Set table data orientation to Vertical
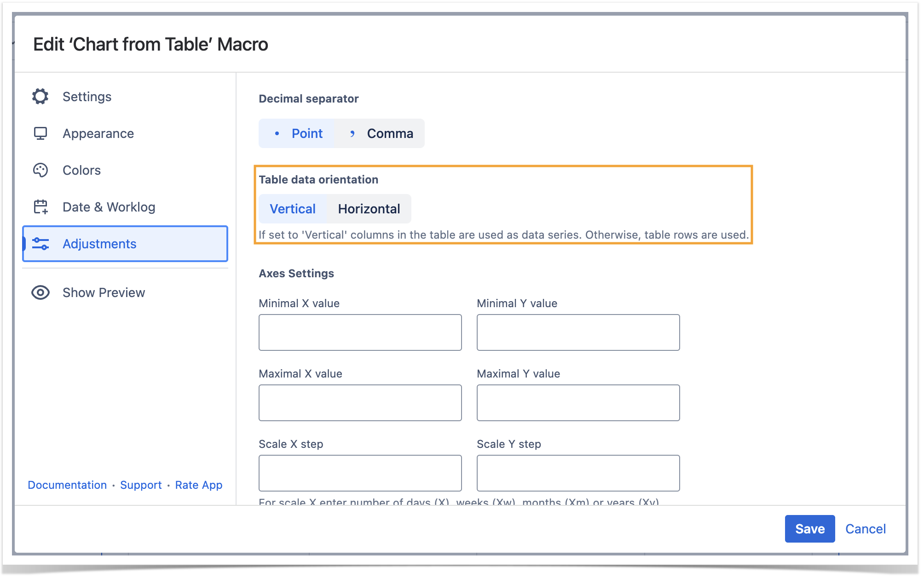Screen dimensions: 924x578 click(293, 209)
